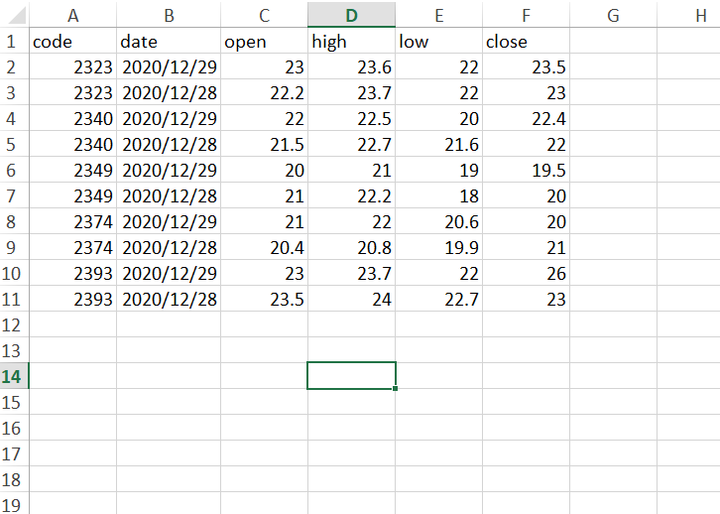Select high value 22.2 in row 7

click(x=351, y=196)
